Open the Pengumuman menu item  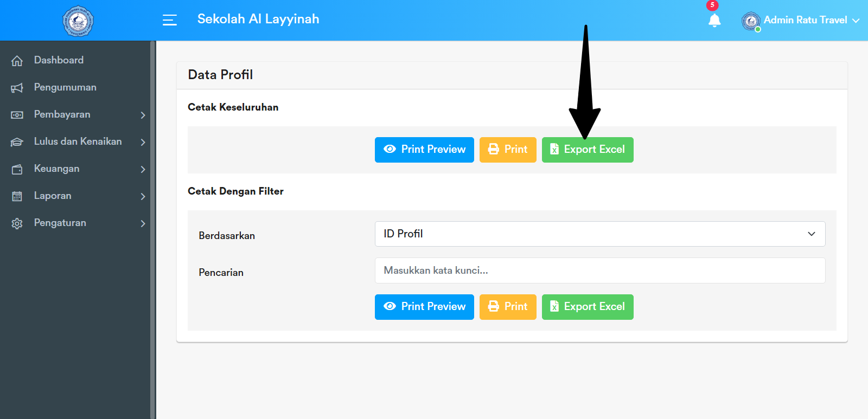65,87
